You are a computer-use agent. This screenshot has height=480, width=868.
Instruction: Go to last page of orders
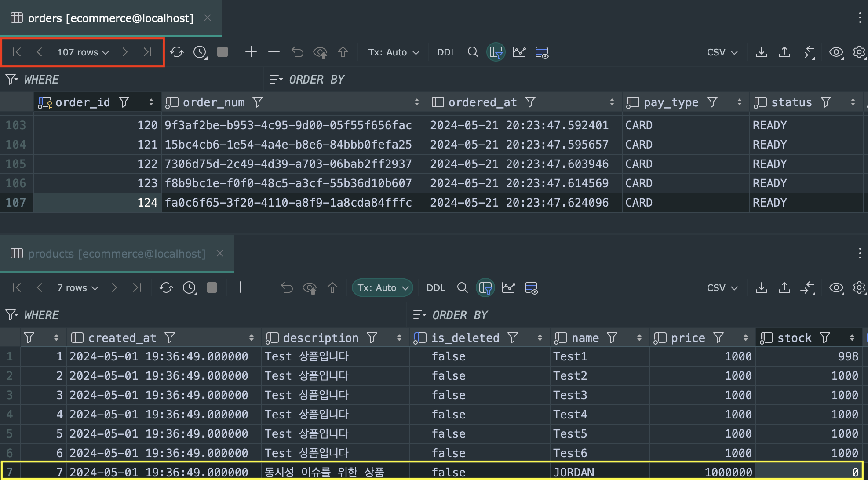pos(148,52)
